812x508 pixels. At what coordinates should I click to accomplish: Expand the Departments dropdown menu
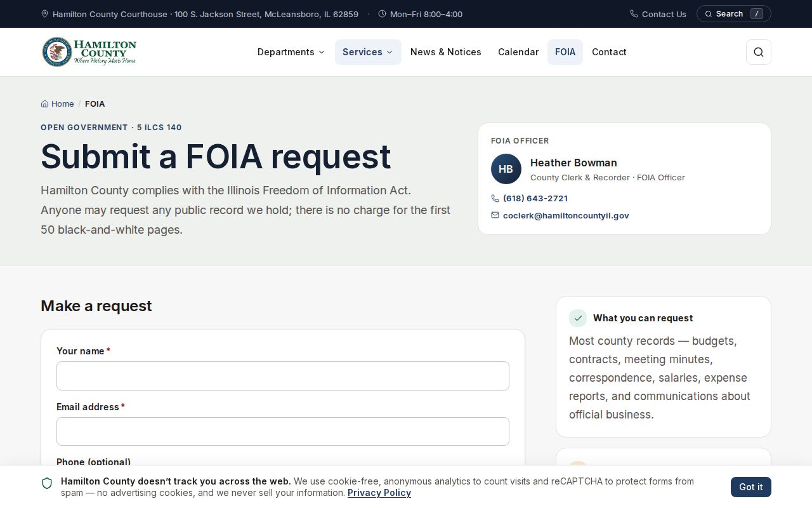[x=291, y=52]
